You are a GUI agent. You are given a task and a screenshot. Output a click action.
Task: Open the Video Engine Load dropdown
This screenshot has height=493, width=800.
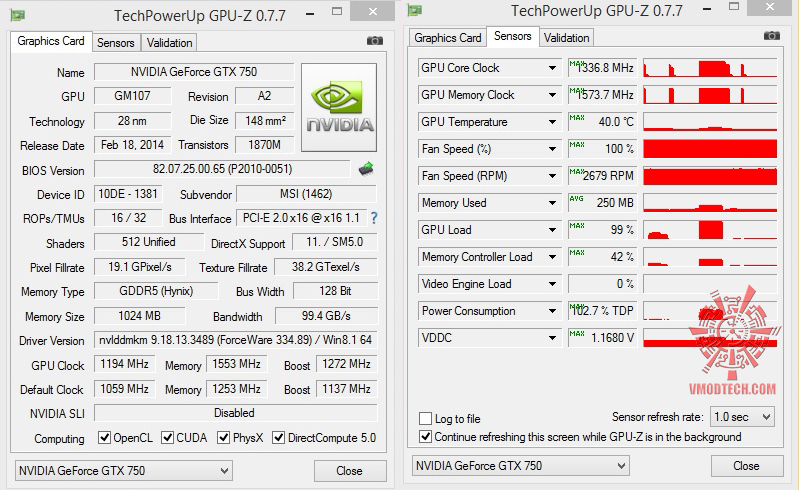[x=552, y=284]
